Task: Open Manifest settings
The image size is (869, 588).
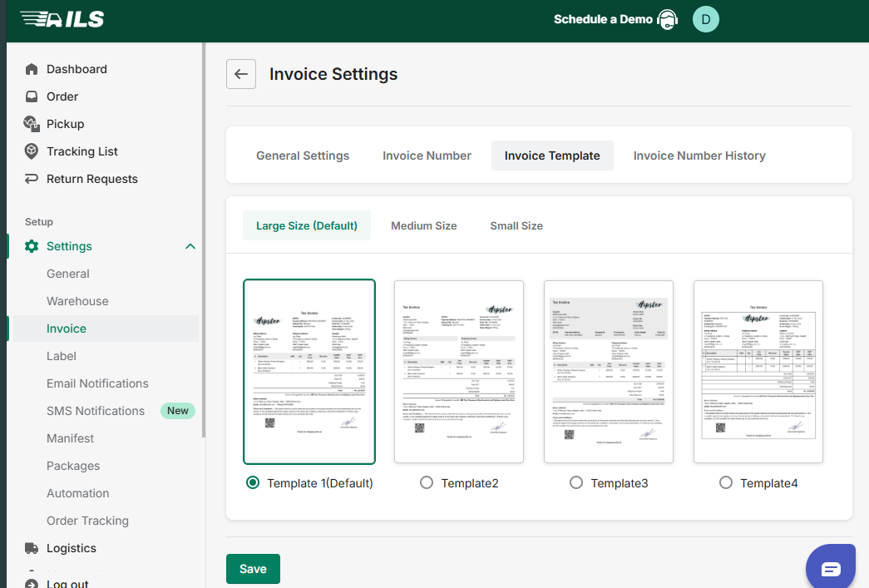Action: (71, 438)
